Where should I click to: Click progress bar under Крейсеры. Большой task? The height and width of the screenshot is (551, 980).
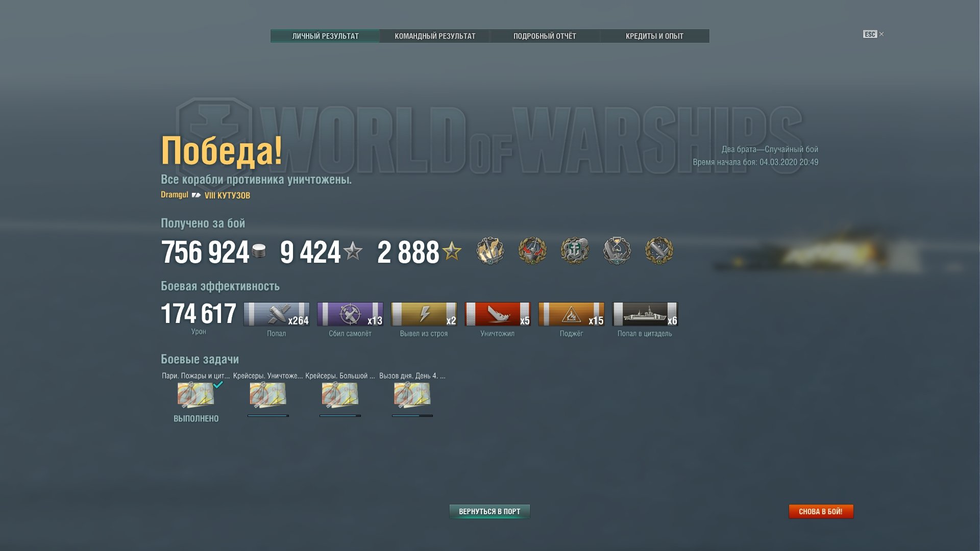tap(340, 416)
